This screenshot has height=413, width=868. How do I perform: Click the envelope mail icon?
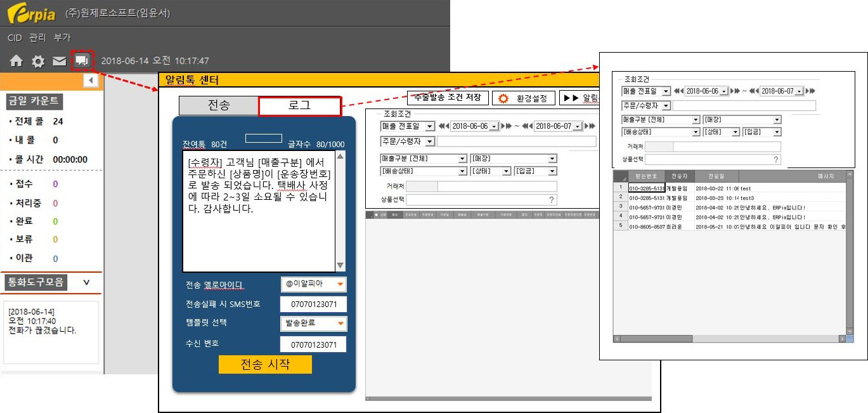(x=59, y=62)
